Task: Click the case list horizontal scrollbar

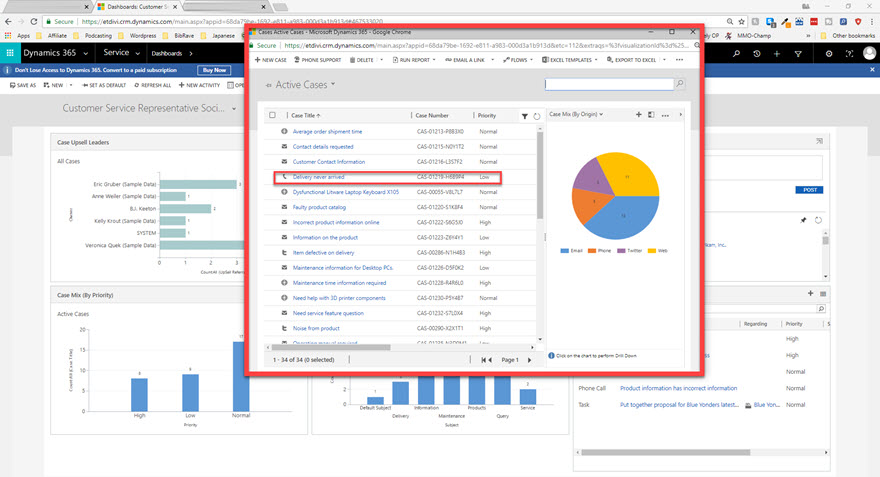Action: click(331, 347)
